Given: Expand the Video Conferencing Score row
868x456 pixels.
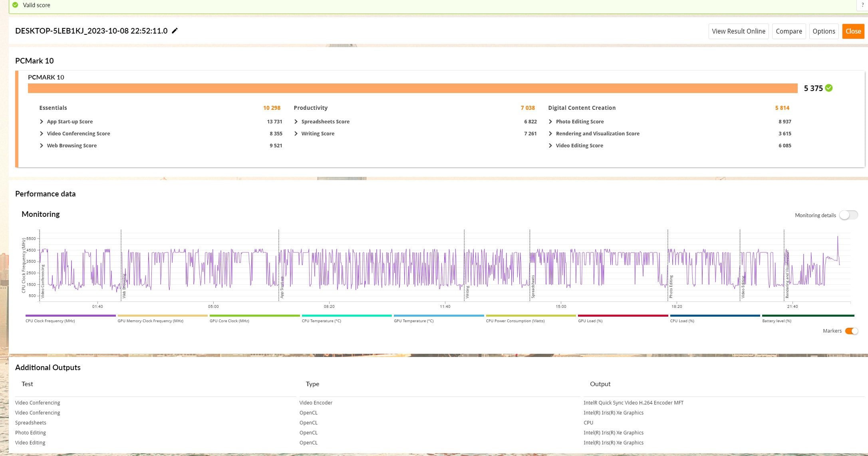Looking at the screenshot, I should 41,133.
